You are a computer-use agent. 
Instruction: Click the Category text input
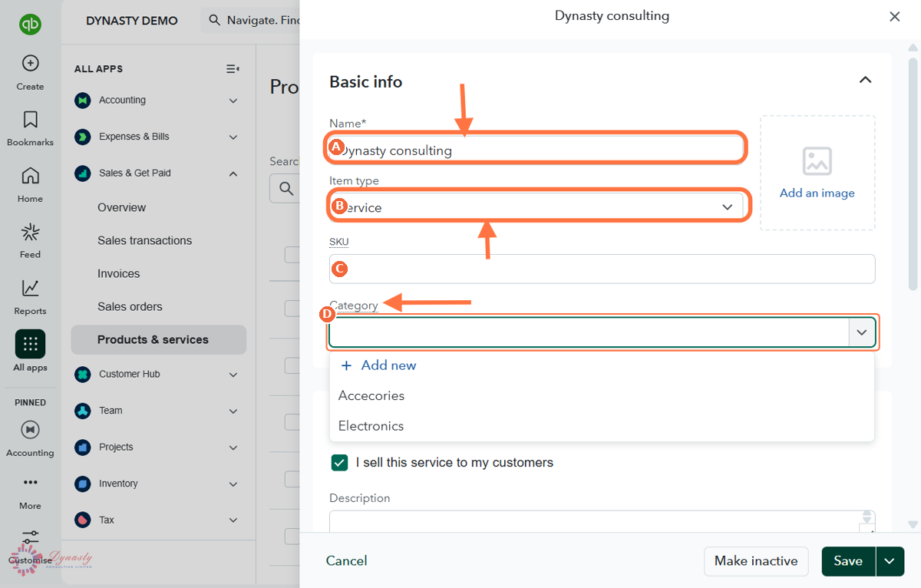[589, 332]
